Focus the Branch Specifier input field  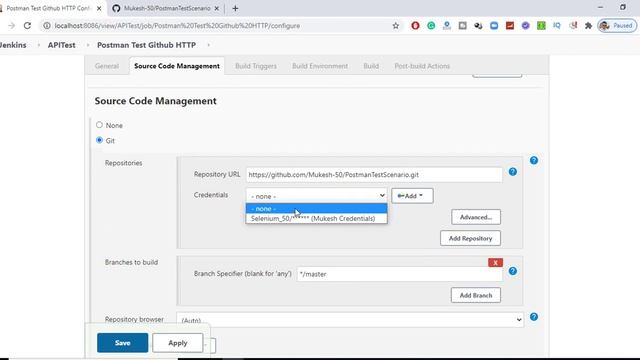[x=400, y=274]
